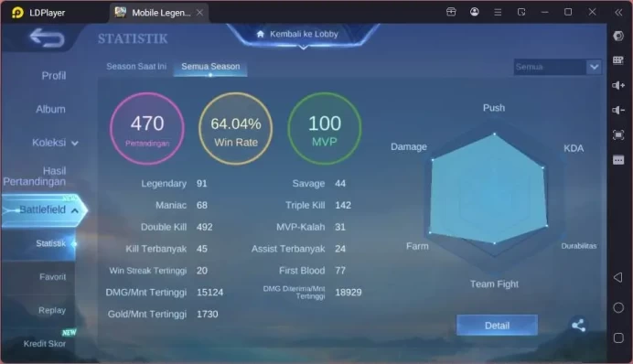Click Gold/Mnt Tertinggi value 1730
Screen dimensions: 633x364
(208, 315)
